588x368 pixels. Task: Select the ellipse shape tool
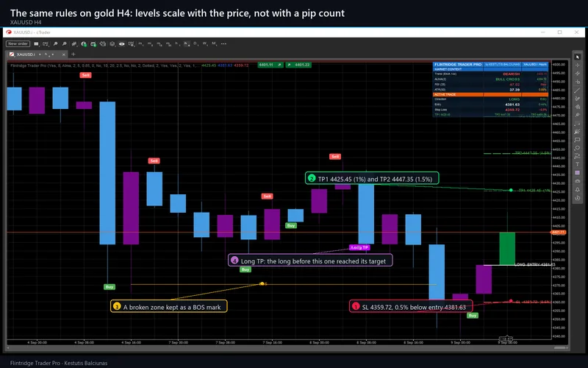[578, 148]
